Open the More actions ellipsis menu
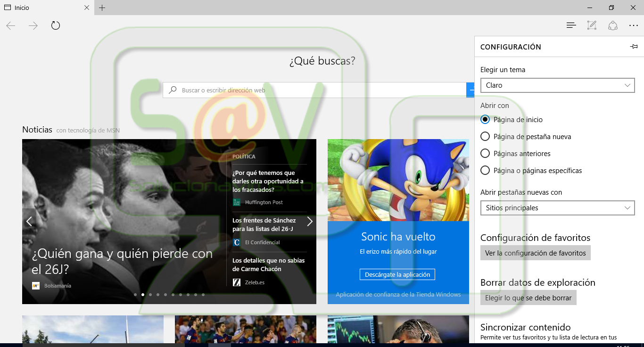The height and width of the screenshot is (347, 644). pyautogui.click(x=633, y=25)
